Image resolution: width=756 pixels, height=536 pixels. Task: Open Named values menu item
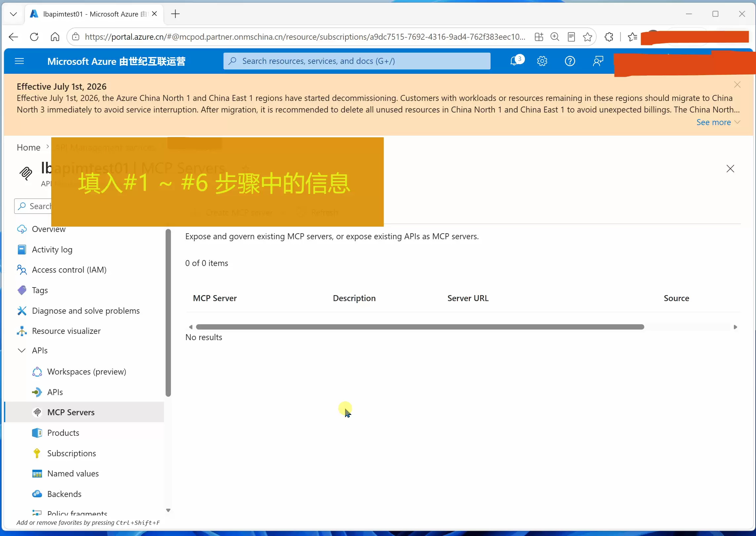[x=73, y=473]
